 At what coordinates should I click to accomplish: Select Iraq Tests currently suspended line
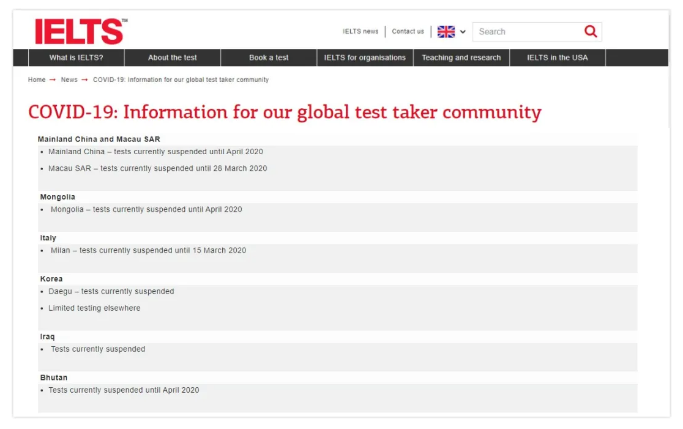pos(98,349)
